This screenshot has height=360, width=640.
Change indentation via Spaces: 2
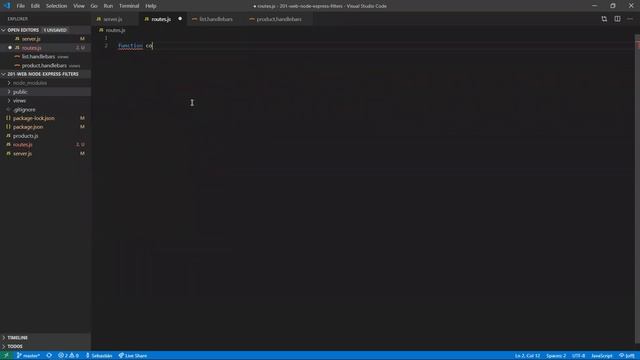click(556, 356)
